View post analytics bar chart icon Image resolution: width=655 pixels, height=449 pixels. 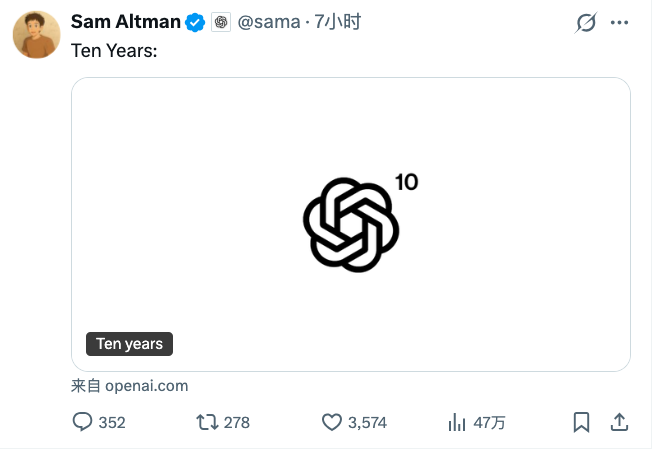pyautogui.click(x=458, y=422)
